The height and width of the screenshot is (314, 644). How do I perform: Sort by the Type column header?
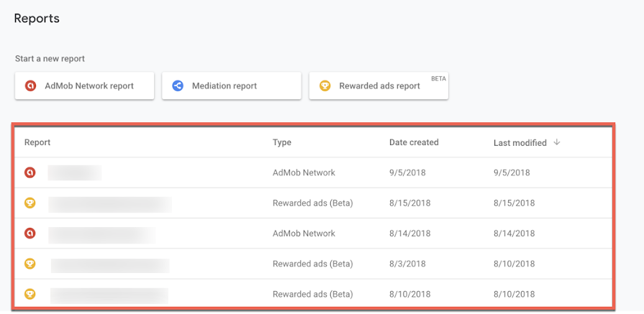[x=282, y=142]
